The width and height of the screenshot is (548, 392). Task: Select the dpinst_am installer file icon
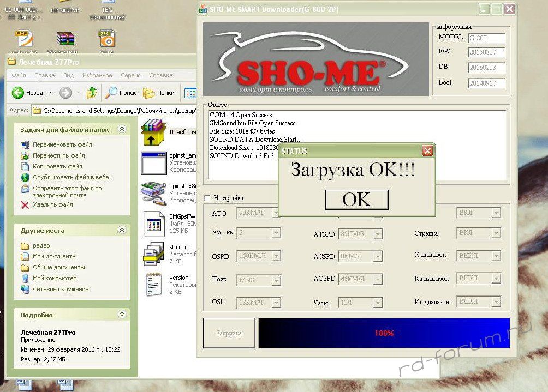153,163
